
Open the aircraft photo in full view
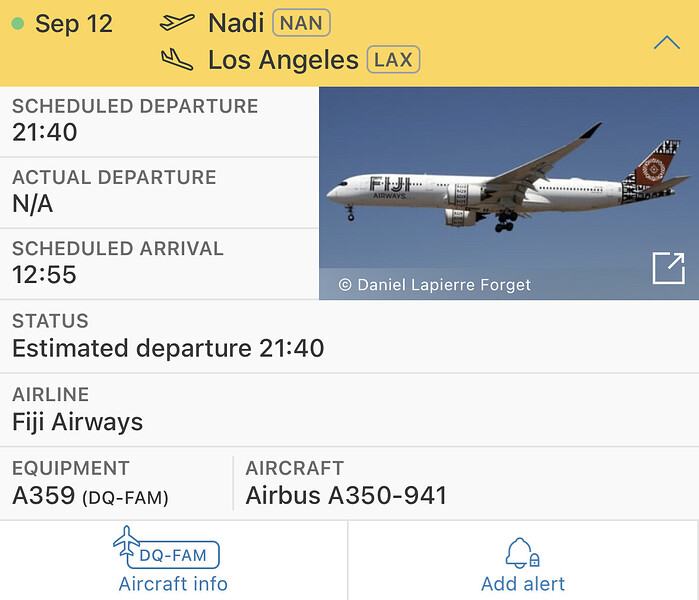click(668, 268)
